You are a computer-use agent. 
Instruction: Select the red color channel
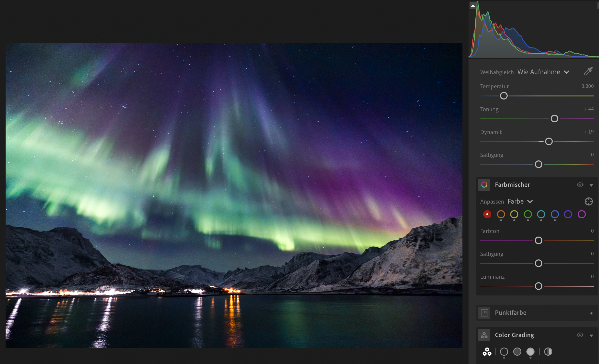487,214
